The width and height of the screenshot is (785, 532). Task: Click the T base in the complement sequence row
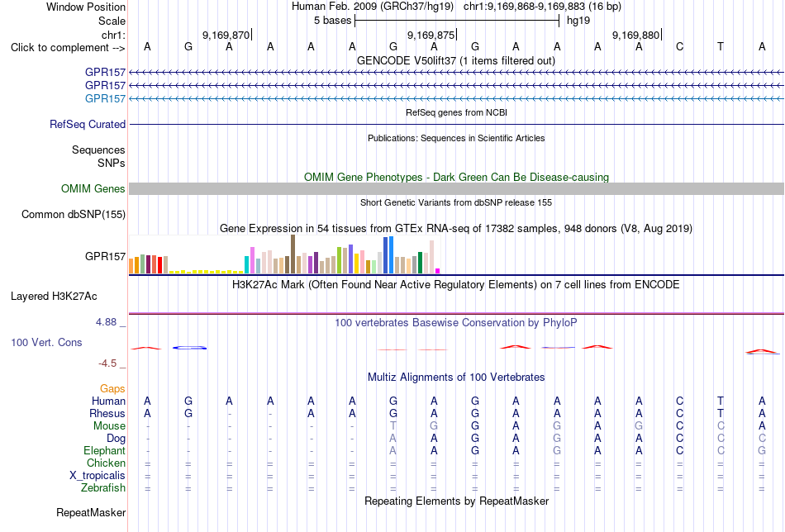(721, 47)
